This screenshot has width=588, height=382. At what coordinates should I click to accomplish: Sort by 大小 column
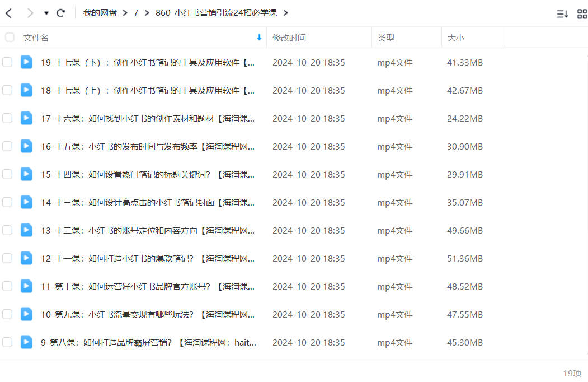(455, 38)
